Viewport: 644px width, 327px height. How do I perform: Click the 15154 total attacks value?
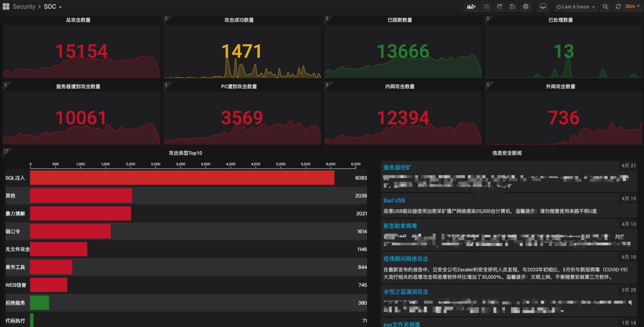click(81, 51)
